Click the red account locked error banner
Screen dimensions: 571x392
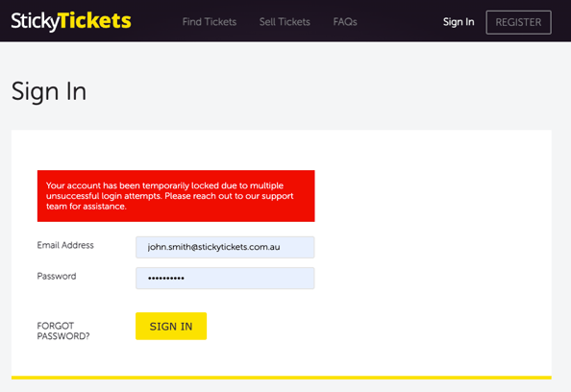point(176,196)
